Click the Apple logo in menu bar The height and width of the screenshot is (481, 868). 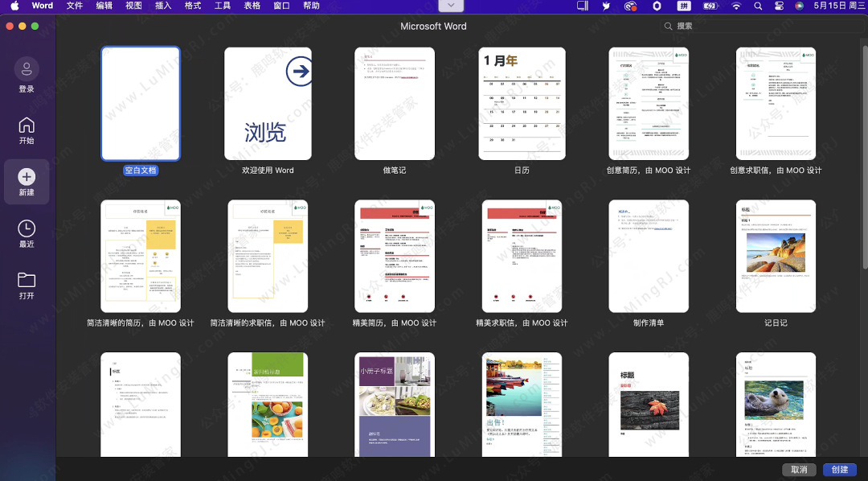click(14, 6)
